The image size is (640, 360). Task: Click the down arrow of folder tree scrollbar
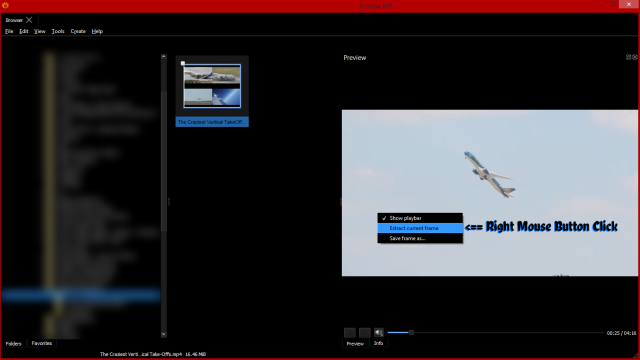(x=164, y=334)
